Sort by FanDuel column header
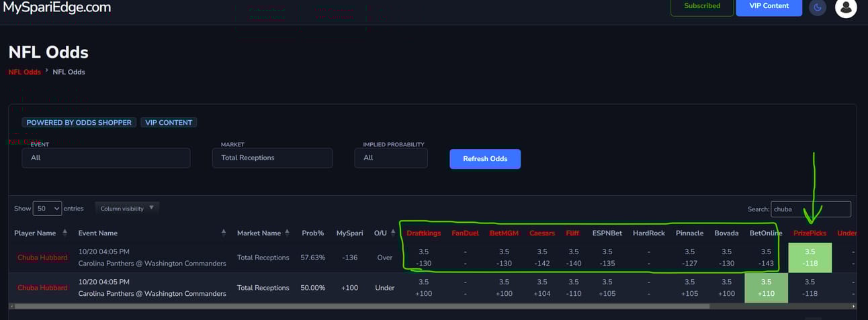868x320 pixels. coord(466,233)
